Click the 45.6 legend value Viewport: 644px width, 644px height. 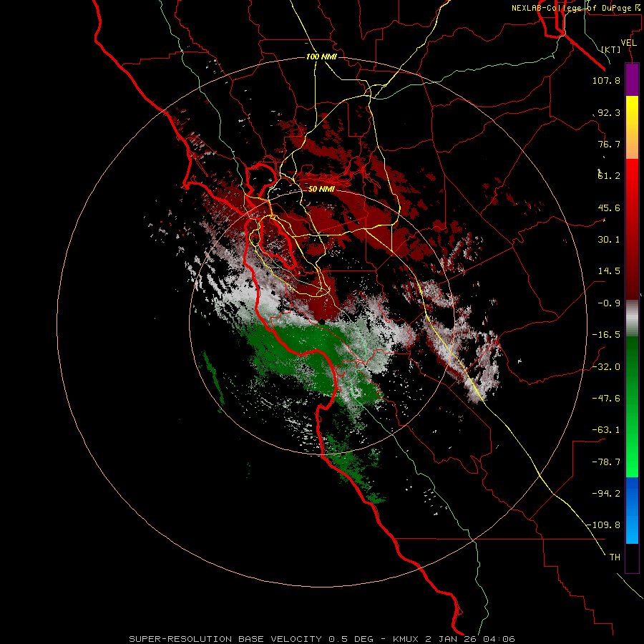609,208
